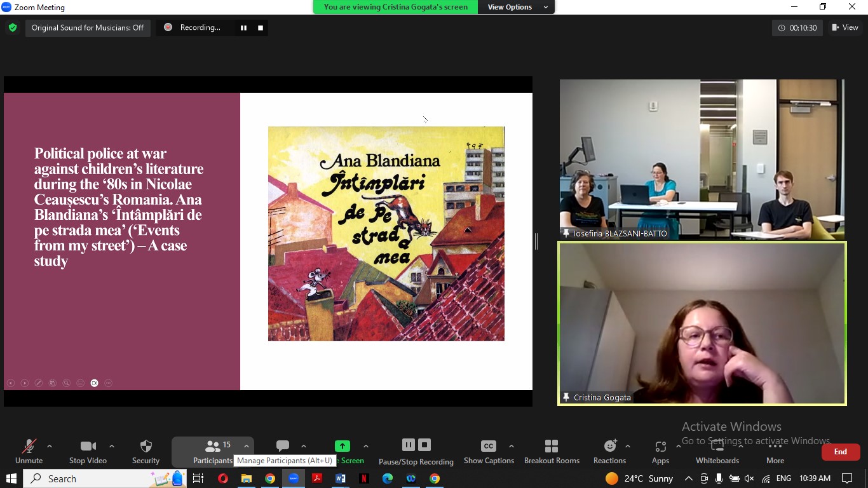
Task: Open Zoom Apps
Action: [660, 452]
